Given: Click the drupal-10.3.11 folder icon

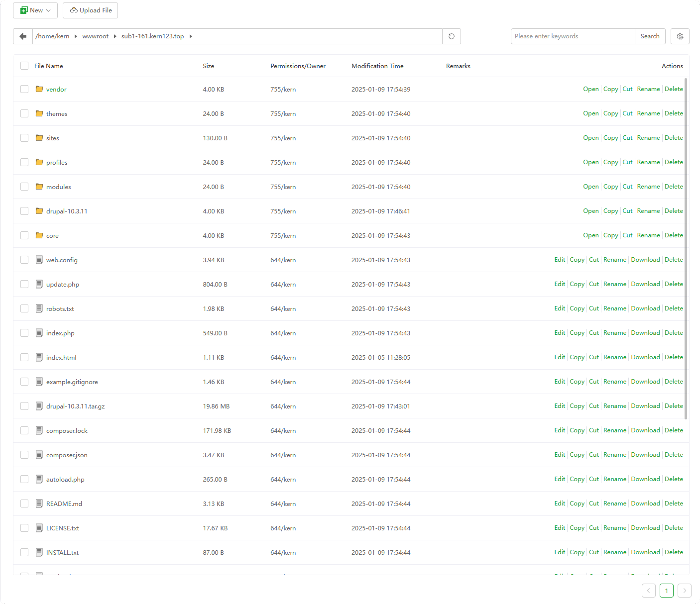Looking at the screenshot, I should [39, 211].
